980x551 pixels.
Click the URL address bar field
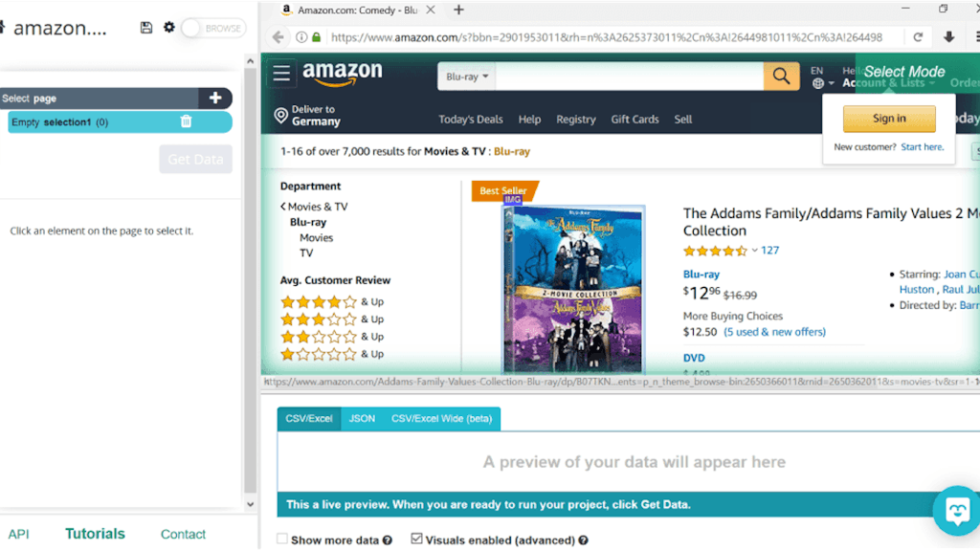coord(606,37)
